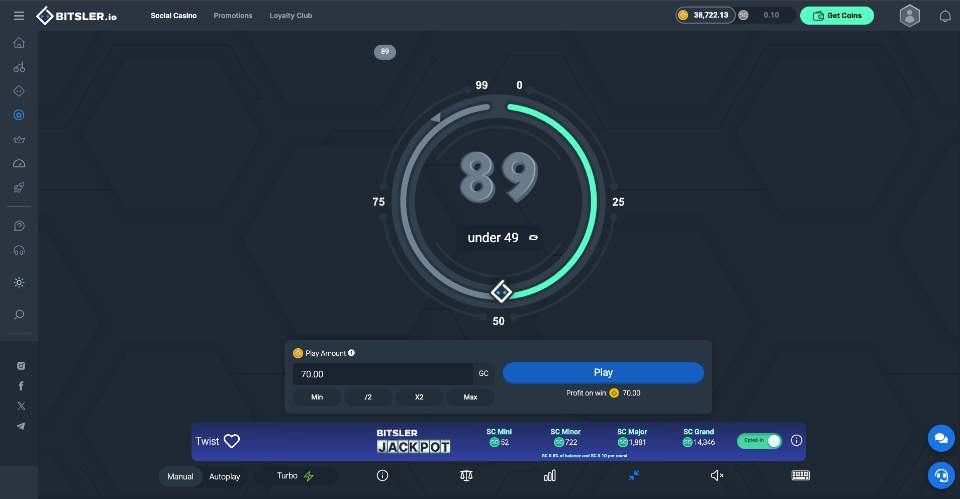Open statistics bar chart icon

click(550, 475)
